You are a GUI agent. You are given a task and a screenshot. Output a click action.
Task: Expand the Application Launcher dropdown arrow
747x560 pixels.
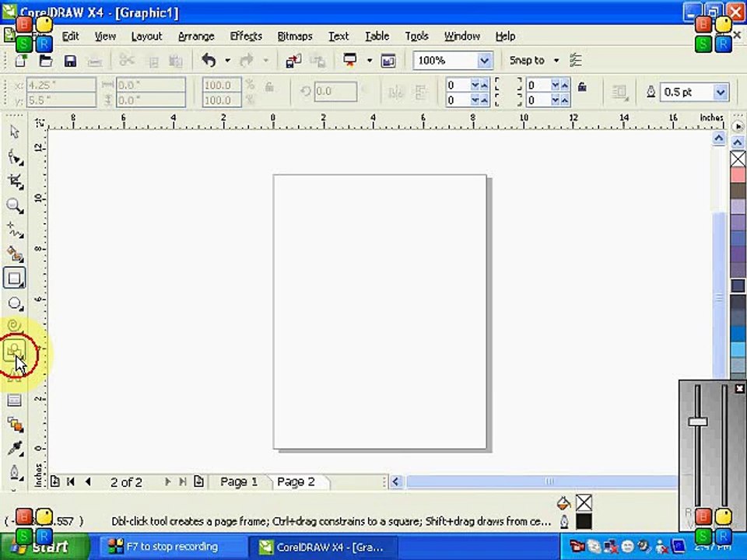tap(369, 61)
